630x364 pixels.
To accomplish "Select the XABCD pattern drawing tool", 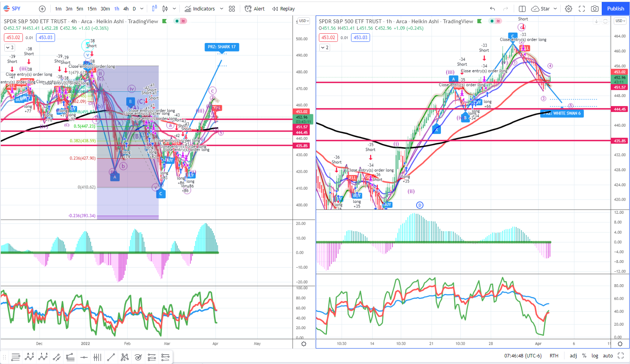I will 125,357.
